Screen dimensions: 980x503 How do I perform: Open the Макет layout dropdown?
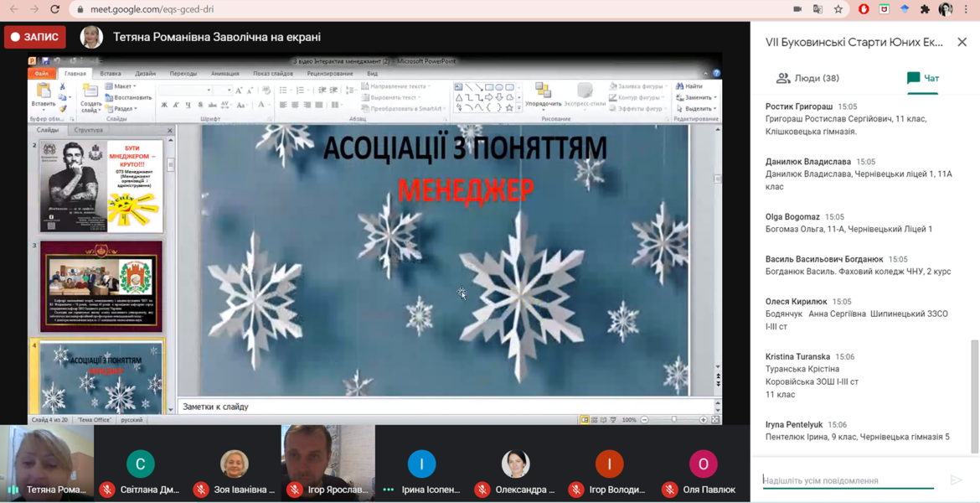(x=121, y=86)
